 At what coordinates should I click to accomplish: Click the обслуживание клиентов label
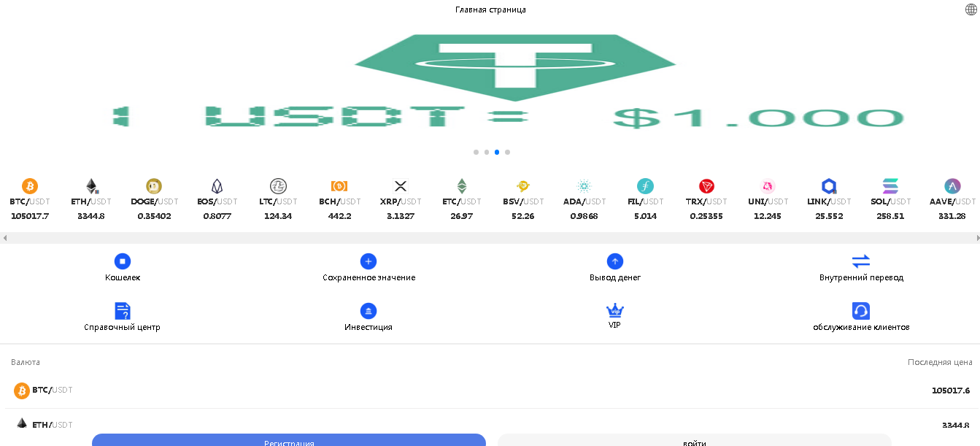tap(861, 327)
